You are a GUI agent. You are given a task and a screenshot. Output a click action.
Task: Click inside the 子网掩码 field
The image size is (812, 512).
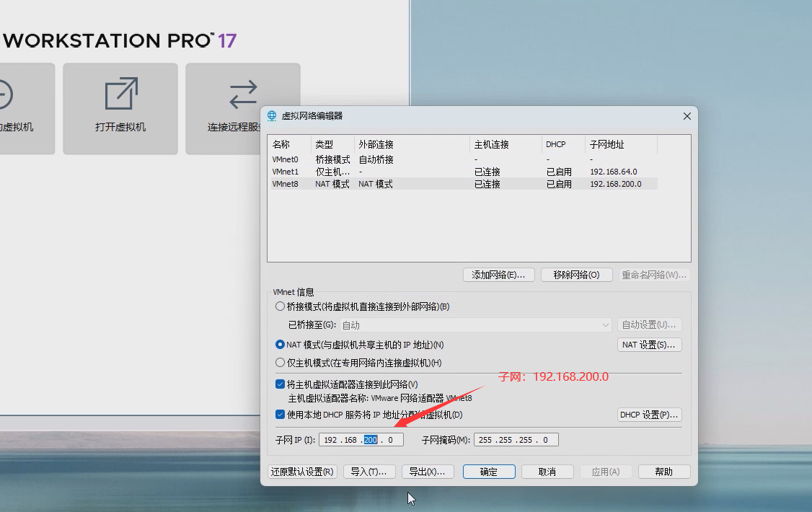[x=516, y=439]
